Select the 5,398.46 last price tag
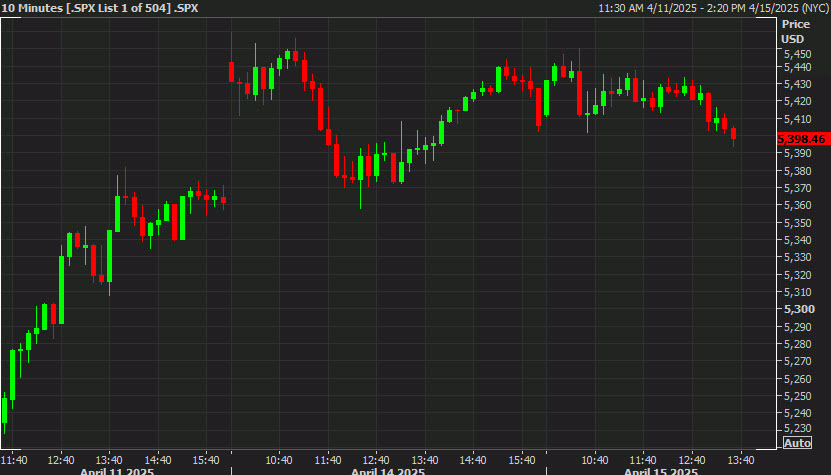 point(802,139)
